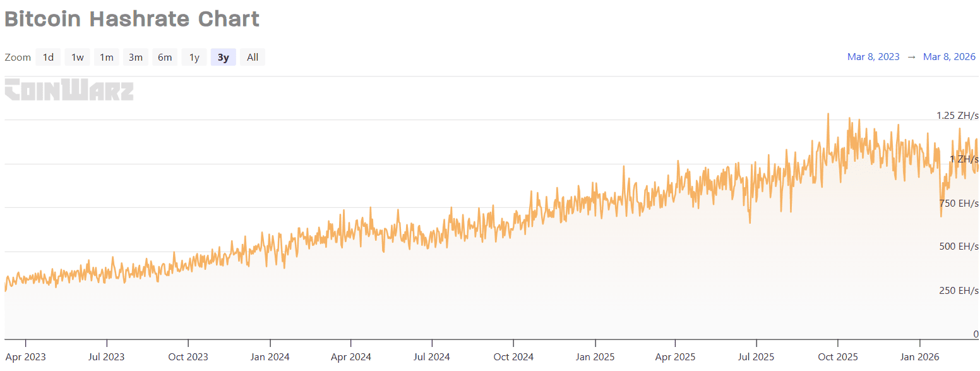980x371 pixels.
Task: Click the Apr 2023 x-axis label
Action: pos(25,357)
